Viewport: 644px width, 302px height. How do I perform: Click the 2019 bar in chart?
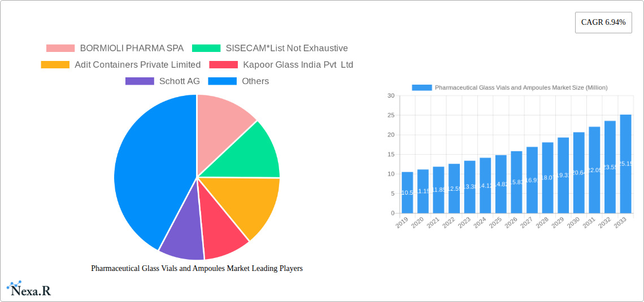[x=407, y=192]
